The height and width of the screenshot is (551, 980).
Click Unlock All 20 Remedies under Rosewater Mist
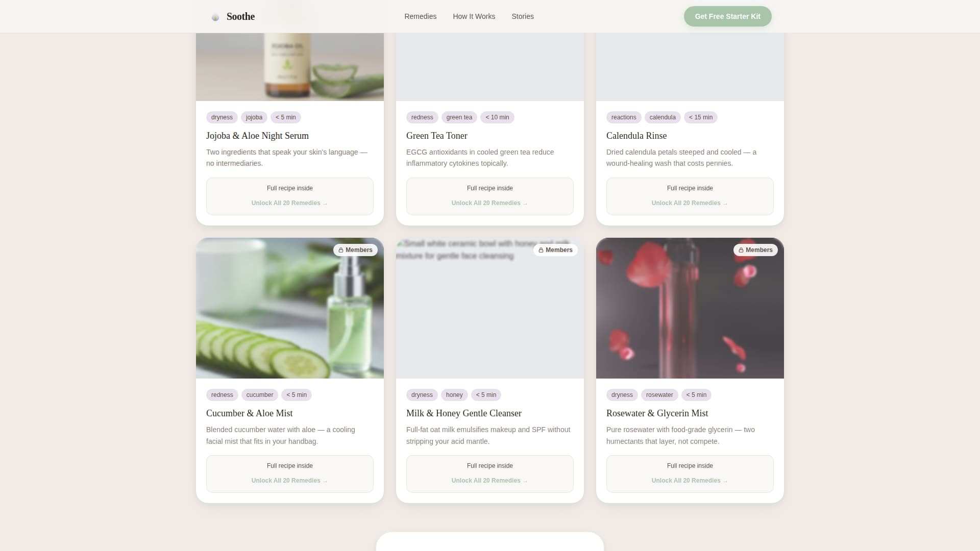(x=690, y=481)
